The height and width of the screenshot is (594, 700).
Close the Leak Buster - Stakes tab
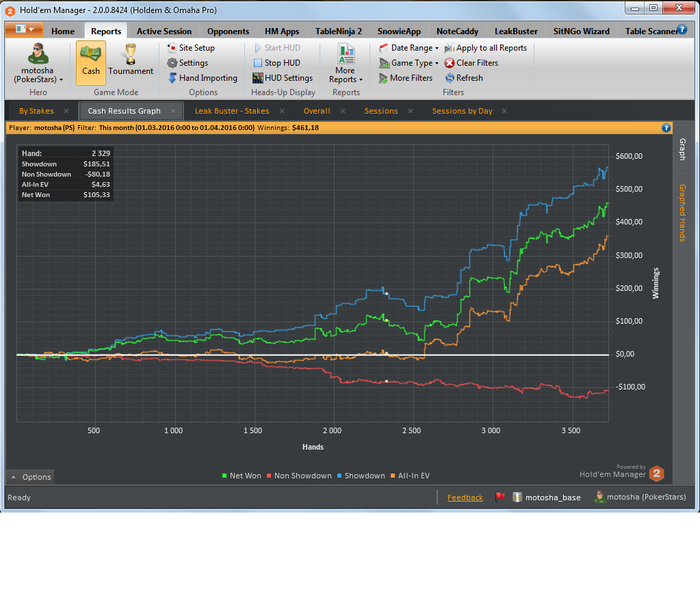point(282,111)
